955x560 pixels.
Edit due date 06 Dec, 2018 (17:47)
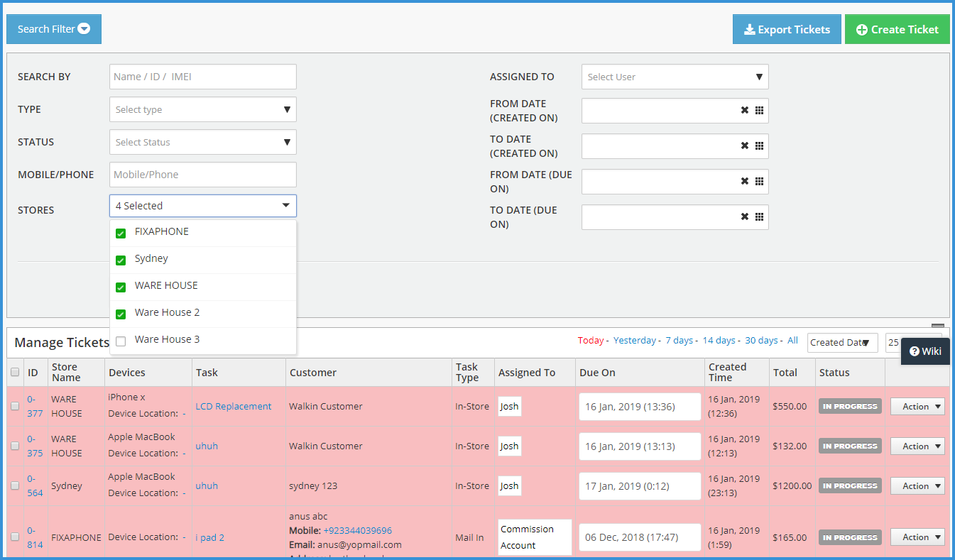[640, 537]
